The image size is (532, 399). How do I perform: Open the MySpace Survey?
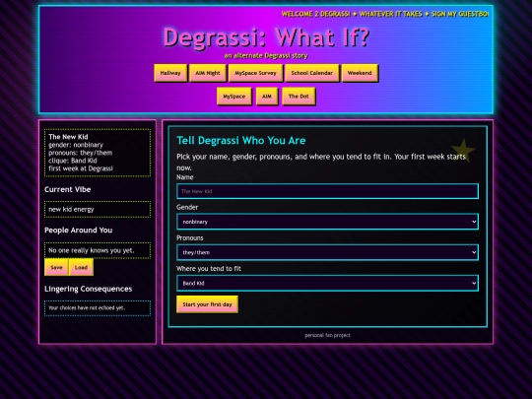pos(255,73)
